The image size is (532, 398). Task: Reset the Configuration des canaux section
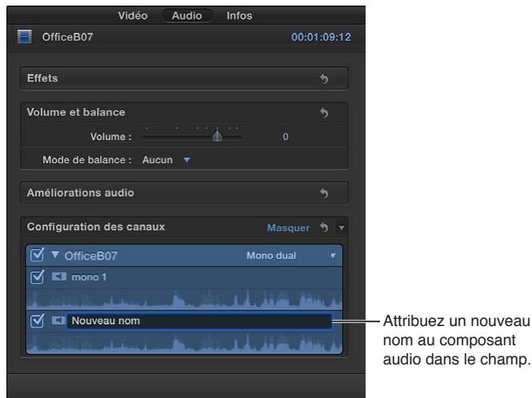tap(324, 227)
